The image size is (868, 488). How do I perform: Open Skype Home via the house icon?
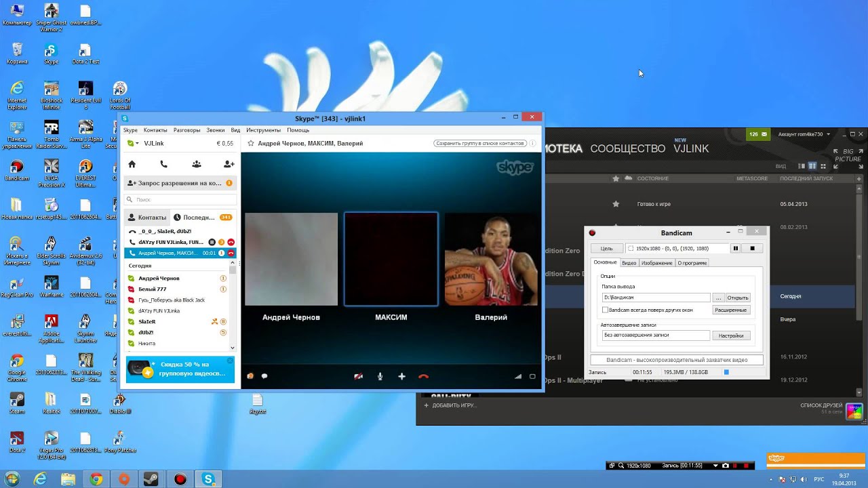[x=132, y=164]
